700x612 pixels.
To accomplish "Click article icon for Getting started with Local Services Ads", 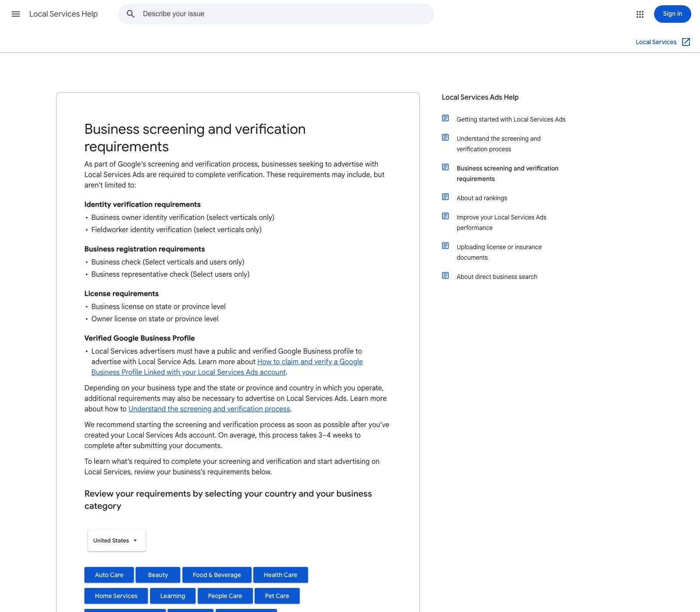I will pos(445,118).
